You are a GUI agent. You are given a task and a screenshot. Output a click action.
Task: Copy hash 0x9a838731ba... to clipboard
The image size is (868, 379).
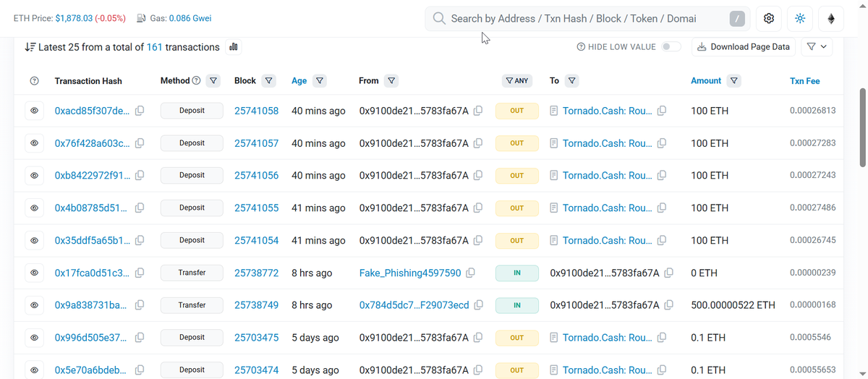140,305
